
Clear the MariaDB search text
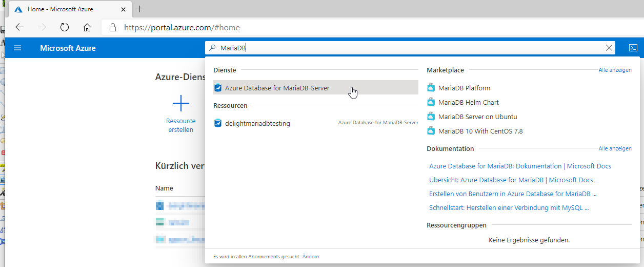pos(609,48)
